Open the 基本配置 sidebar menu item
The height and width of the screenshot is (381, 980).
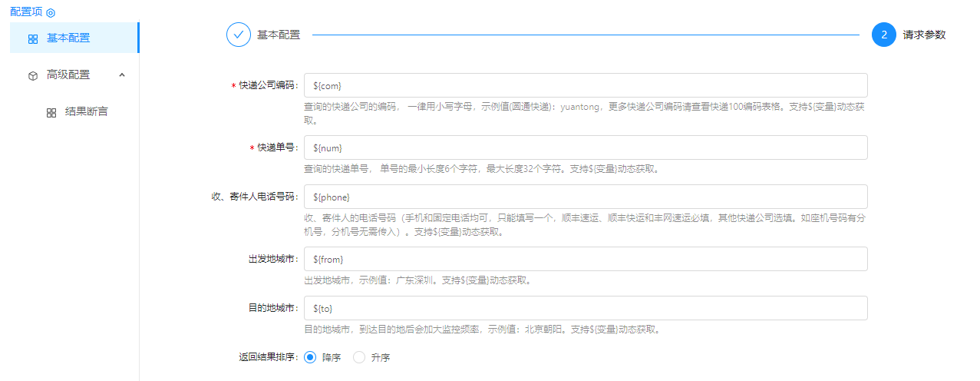pos(68,38)
